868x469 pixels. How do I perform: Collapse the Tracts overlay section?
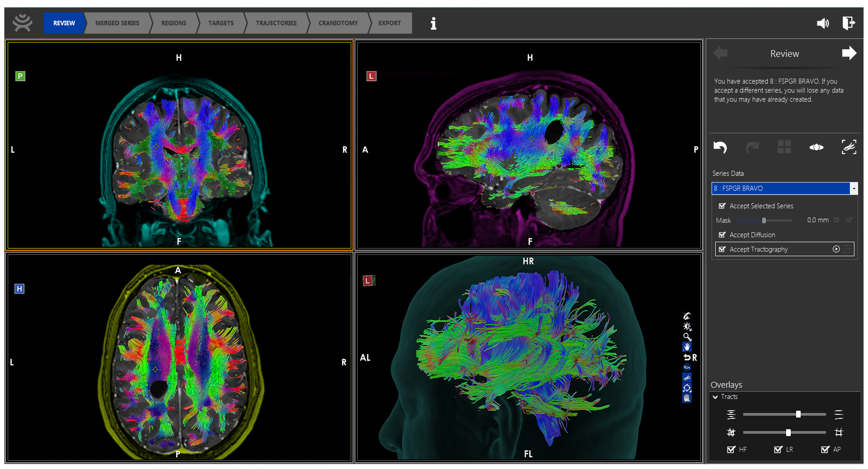pos(716,397)
